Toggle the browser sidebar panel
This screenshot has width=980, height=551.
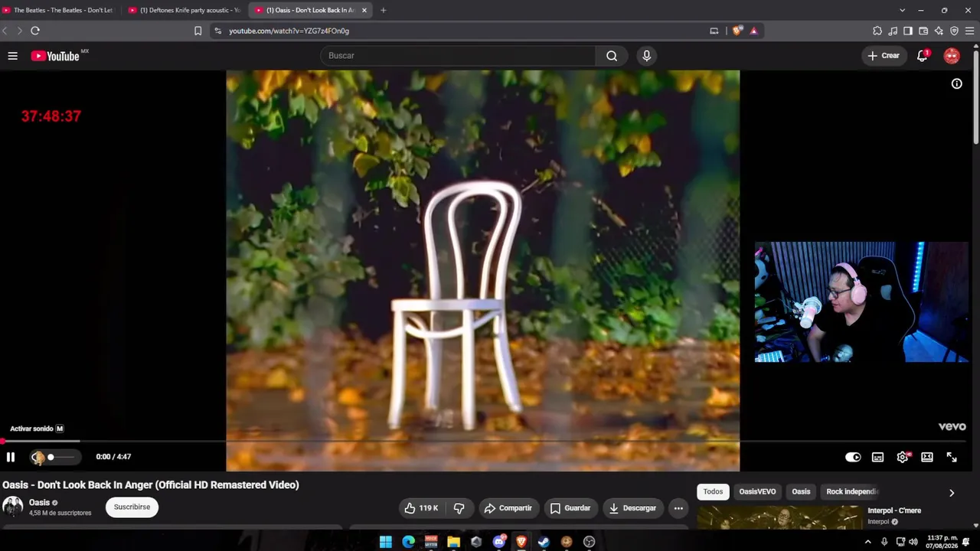pyautogui.click(x=908, y=31)
